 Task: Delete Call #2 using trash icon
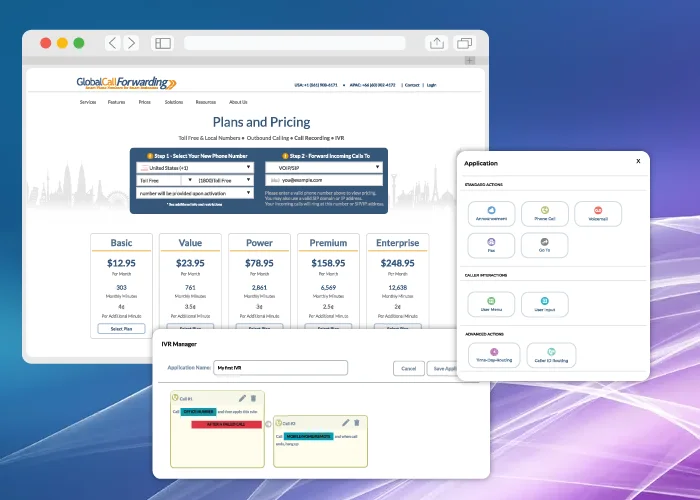[x=356, y=423]
